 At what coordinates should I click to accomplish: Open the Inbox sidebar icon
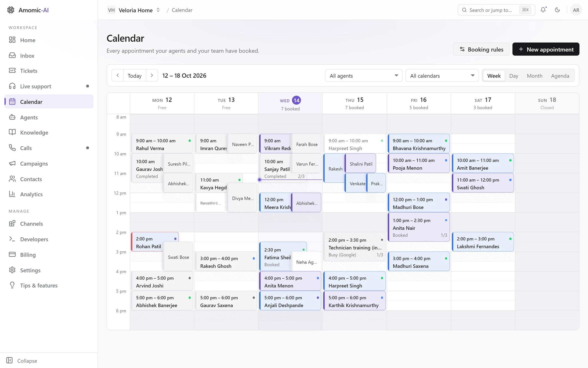click(x=12, y=55)
